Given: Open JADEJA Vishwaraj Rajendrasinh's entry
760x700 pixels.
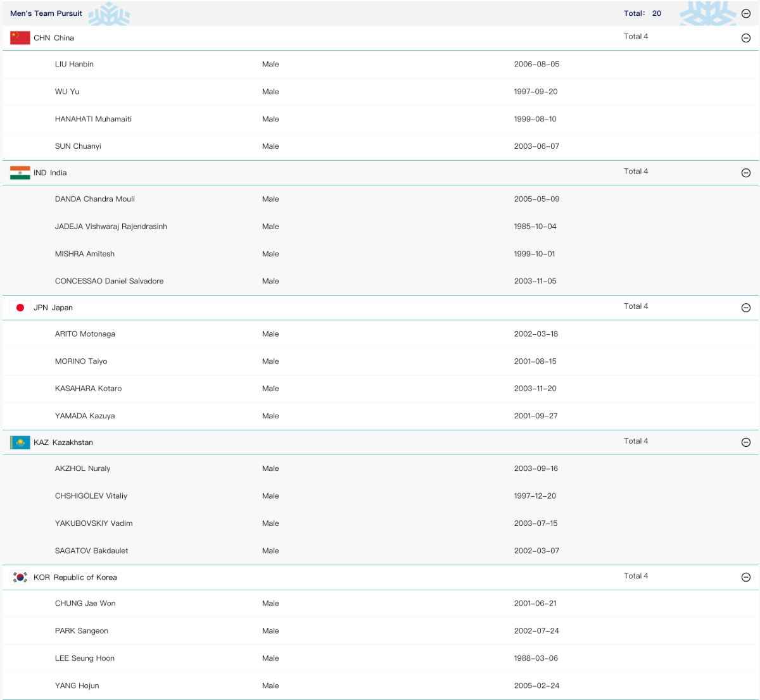Looking at the screenshot, I should [x=111, y=227].
